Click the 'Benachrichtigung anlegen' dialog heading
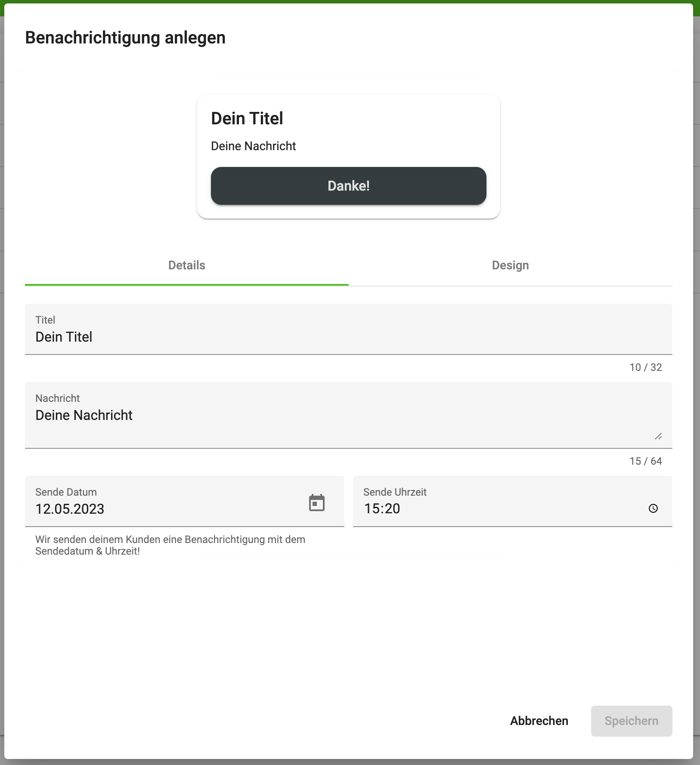 [125, 38]
